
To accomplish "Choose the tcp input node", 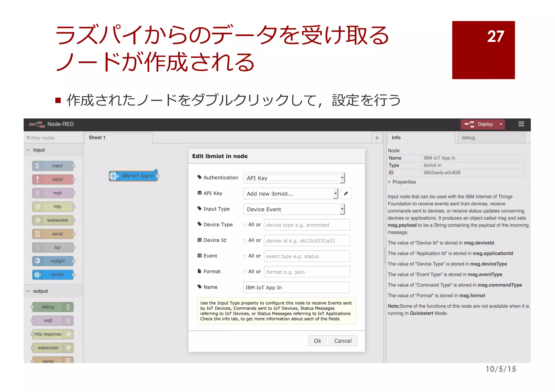I will 53,247.
